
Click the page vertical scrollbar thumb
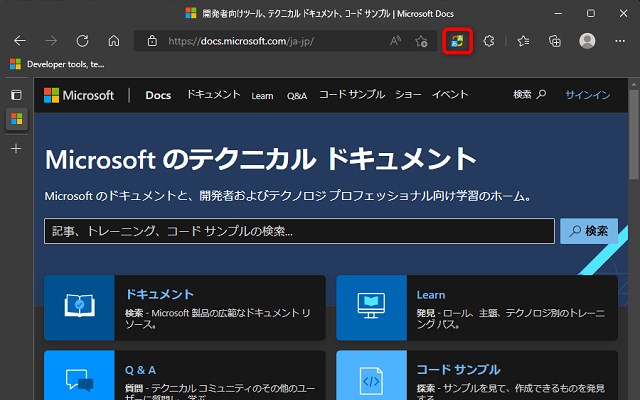click(x=633, y=135)
